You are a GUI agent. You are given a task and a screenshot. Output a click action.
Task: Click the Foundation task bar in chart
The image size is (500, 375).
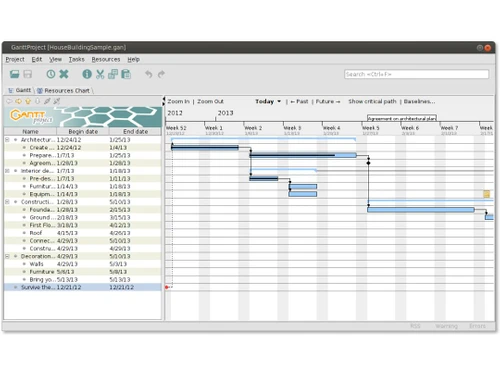tap(421, 210)
